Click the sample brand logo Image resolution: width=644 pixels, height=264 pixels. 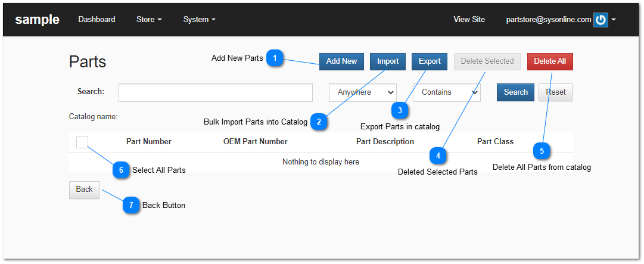click(x=38, y=19)
